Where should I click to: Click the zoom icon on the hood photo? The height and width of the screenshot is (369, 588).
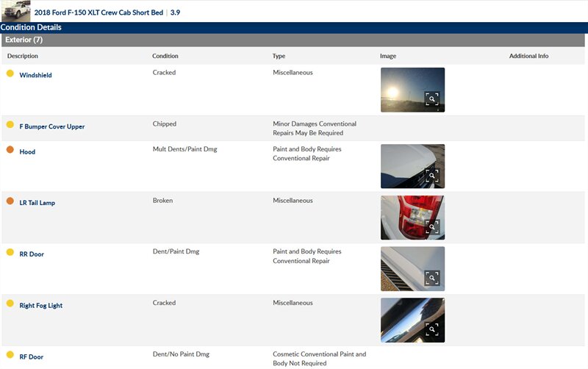(x=432, y=176)
